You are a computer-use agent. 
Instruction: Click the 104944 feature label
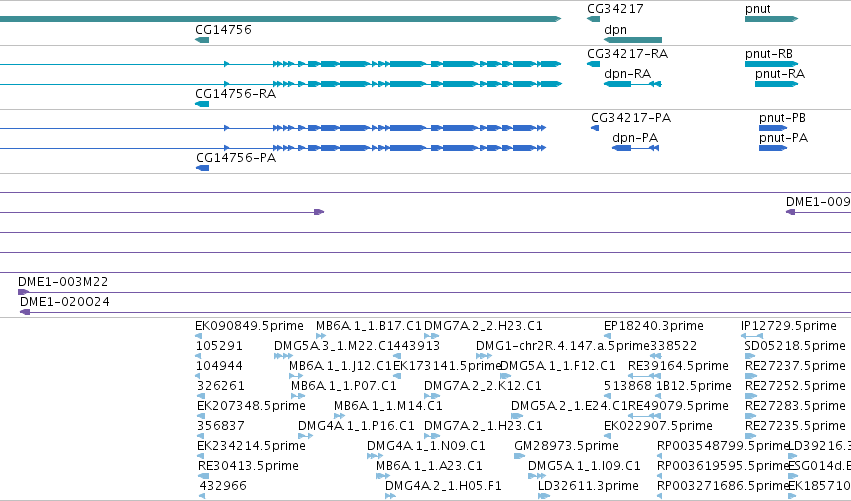click(x=219, y=366)
